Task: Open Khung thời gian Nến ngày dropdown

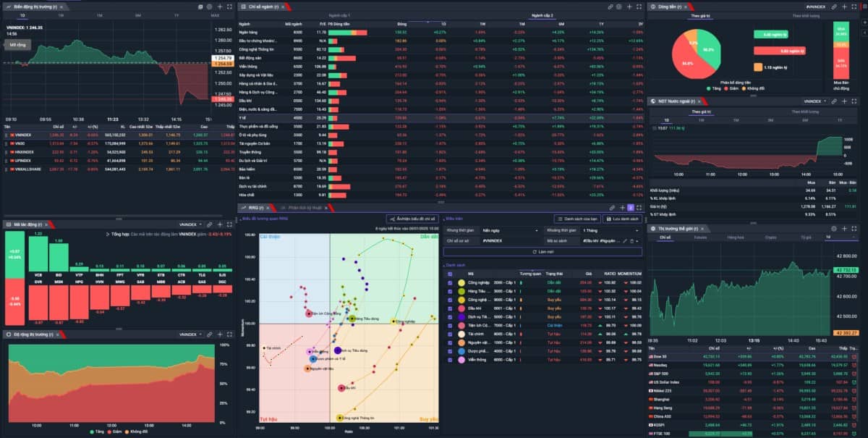Action: click(x=511, y=230)
